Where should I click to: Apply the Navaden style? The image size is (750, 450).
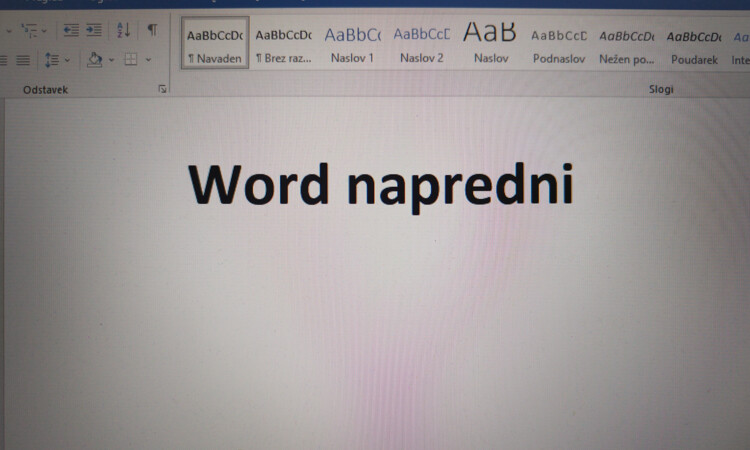[x=215, y=43]
